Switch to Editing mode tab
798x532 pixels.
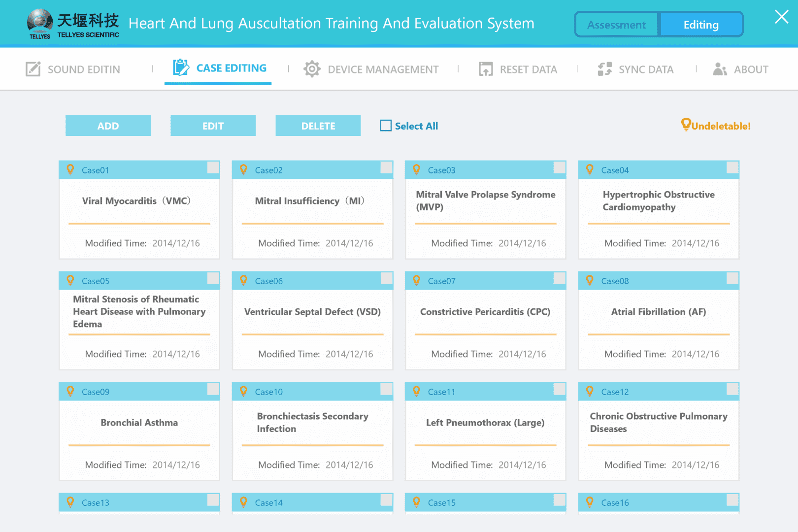point(701,25)
